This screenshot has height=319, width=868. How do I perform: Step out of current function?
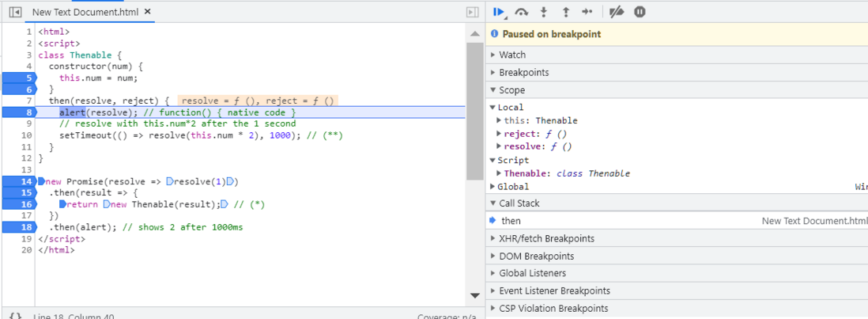(566, 12)
